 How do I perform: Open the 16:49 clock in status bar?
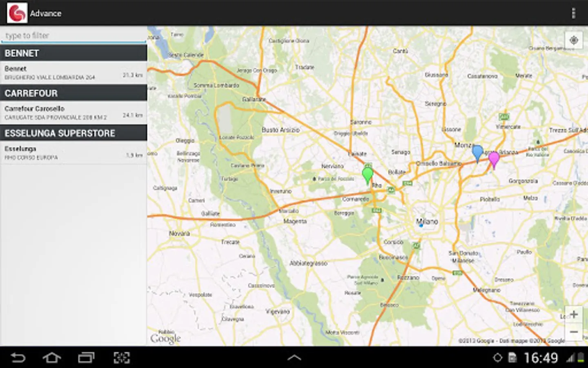point(541,358)
